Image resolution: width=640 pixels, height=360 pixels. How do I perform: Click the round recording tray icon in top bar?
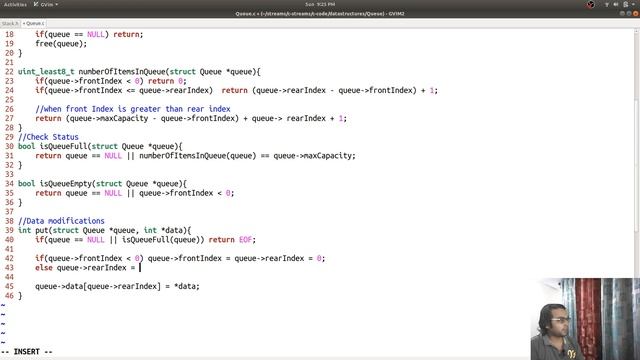click(591, 4)
